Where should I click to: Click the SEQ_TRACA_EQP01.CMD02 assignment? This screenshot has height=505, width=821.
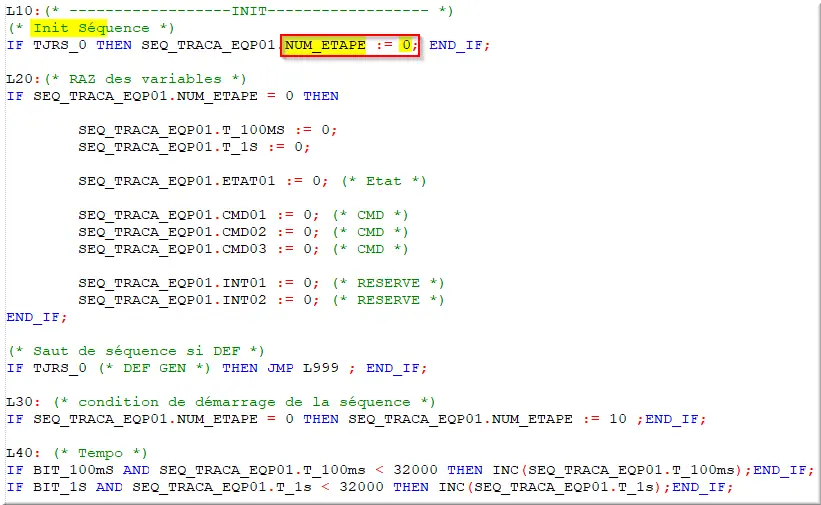(x=198, y=232)
